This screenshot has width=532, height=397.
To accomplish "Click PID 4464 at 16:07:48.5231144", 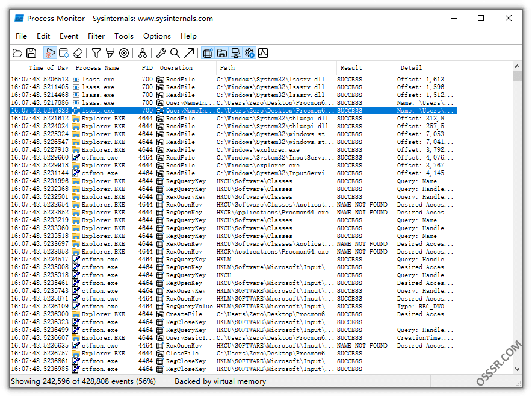I will tap(146, 173).
